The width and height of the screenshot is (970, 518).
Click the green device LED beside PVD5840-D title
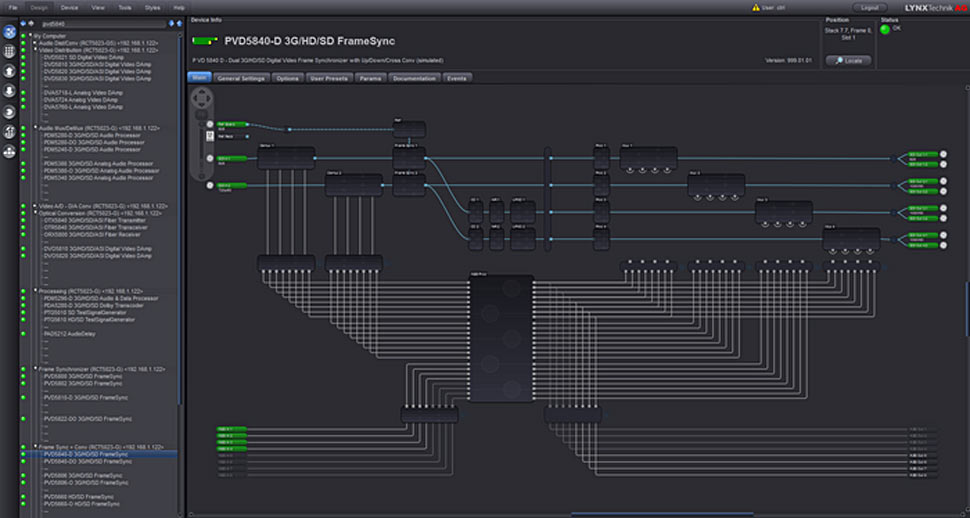205,41
